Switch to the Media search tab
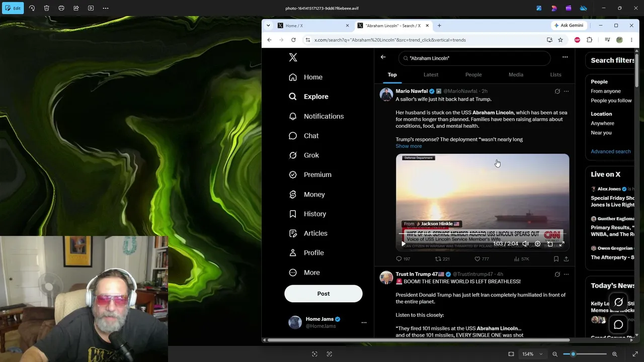644x362 pixels. 516,74
